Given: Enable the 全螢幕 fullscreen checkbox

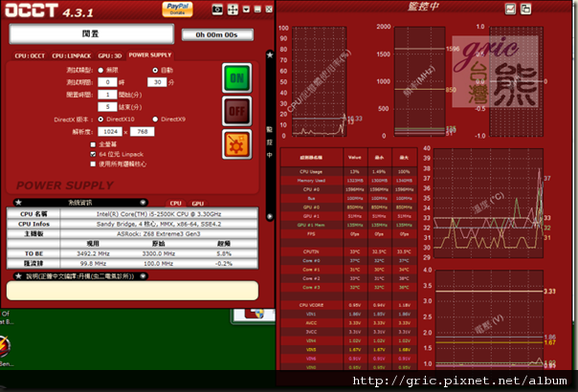Looking at the screenshot, I should click(93, 144).
